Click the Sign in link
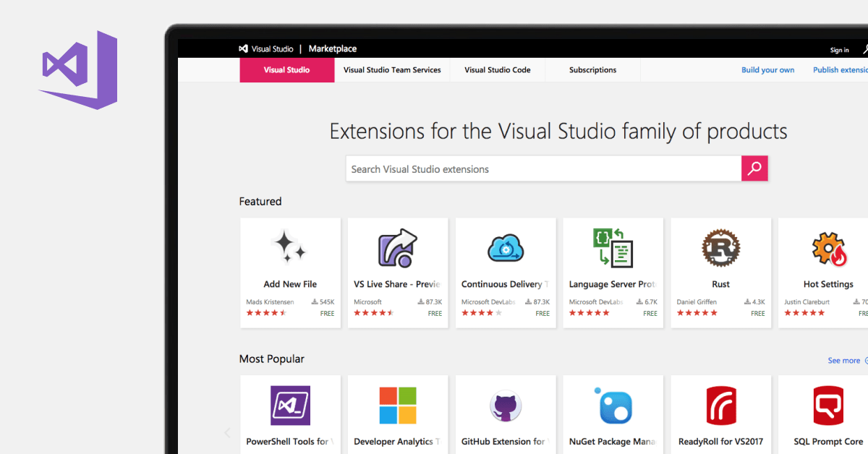 (x=840, y=50)
